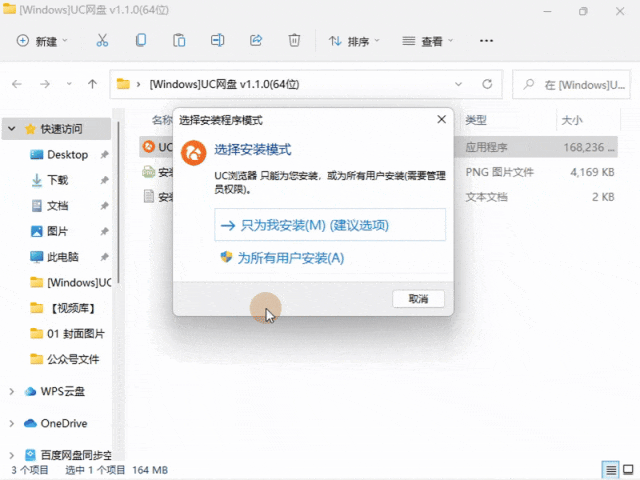
Task: Expand the address bar history dropdown
Action: (x=458, y=84)
